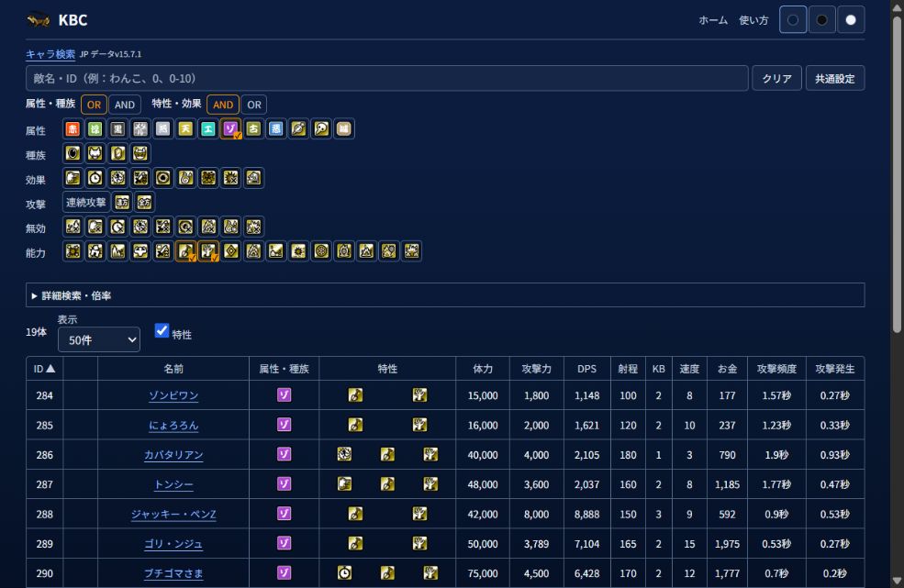Select the concentric target circle icon in 能力 row
This screenshot has height=588, width=904.
point(321,251)
